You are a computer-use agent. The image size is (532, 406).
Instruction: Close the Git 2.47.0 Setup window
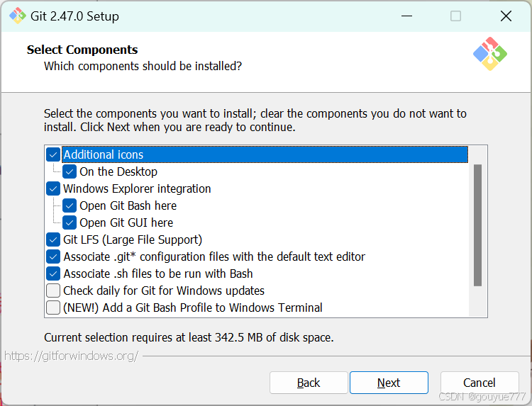[506, 16]
